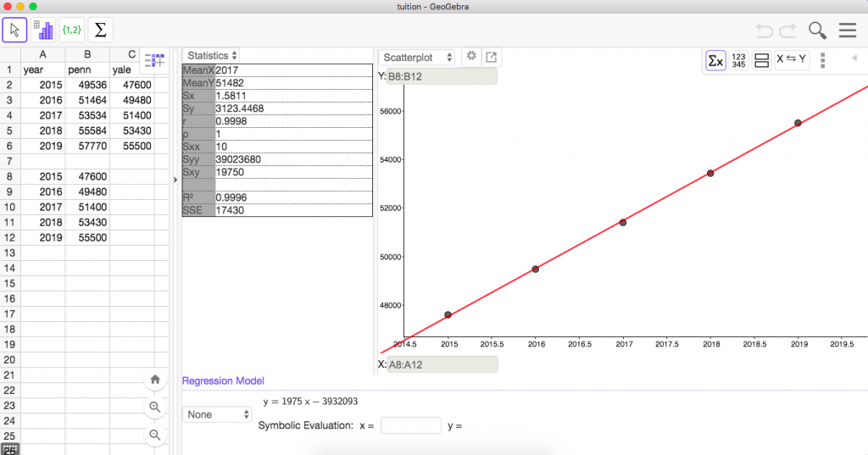The width and height of the screenshot is (868, 455).
Task: Click the Home view button
Action: [x=155, y=380]
